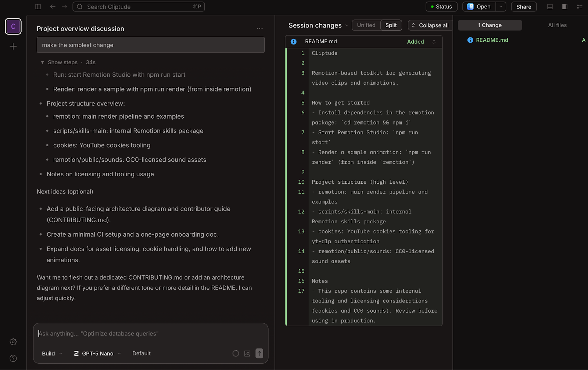
Task: Click the back navigation arrow
Action: coord(53,7)
